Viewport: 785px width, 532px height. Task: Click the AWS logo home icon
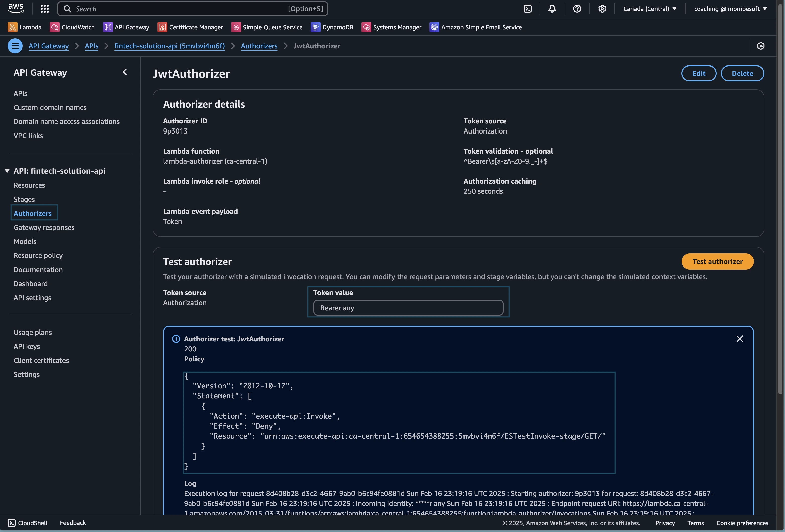pyautogui.click(x=16, y=9)
